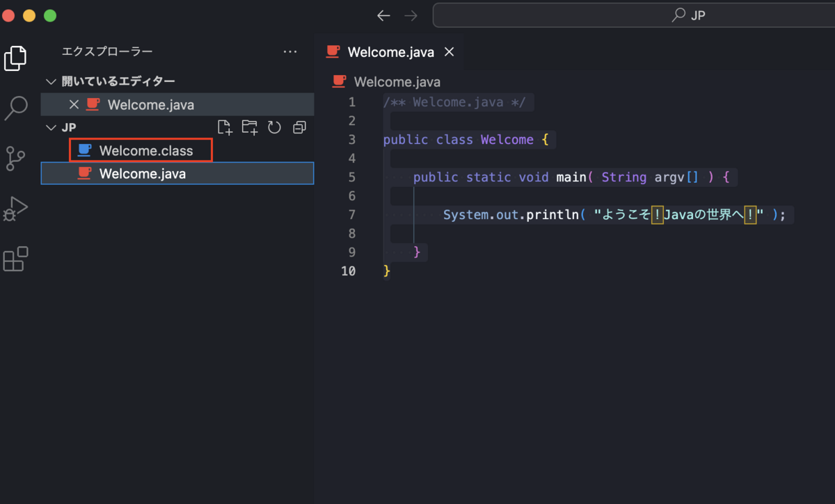This screenshot has width=835, height=504.
Task: Go forward using the right arrow
Action: click(x=411, y=15)
